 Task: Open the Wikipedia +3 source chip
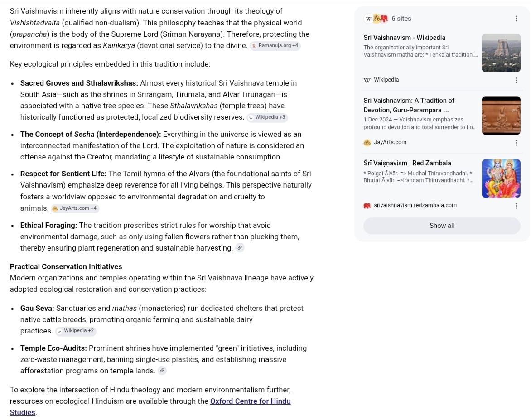click(267, 117)
